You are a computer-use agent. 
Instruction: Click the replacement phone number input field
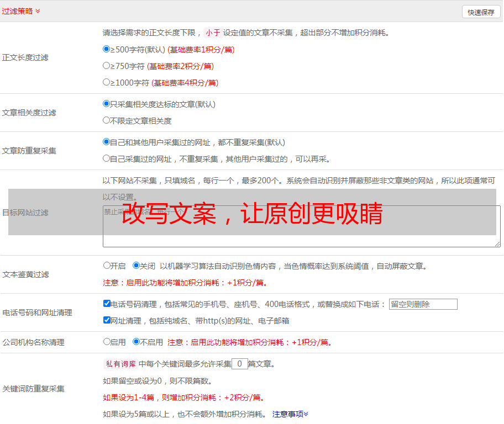click(423, 304)
